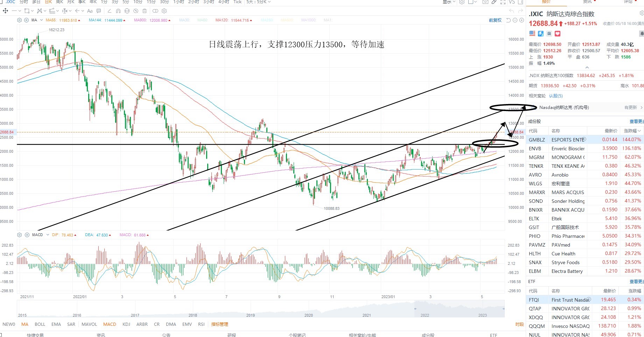644x337 pixels.
Task: Open MA indicator settings gear
Action: point(20,20)
